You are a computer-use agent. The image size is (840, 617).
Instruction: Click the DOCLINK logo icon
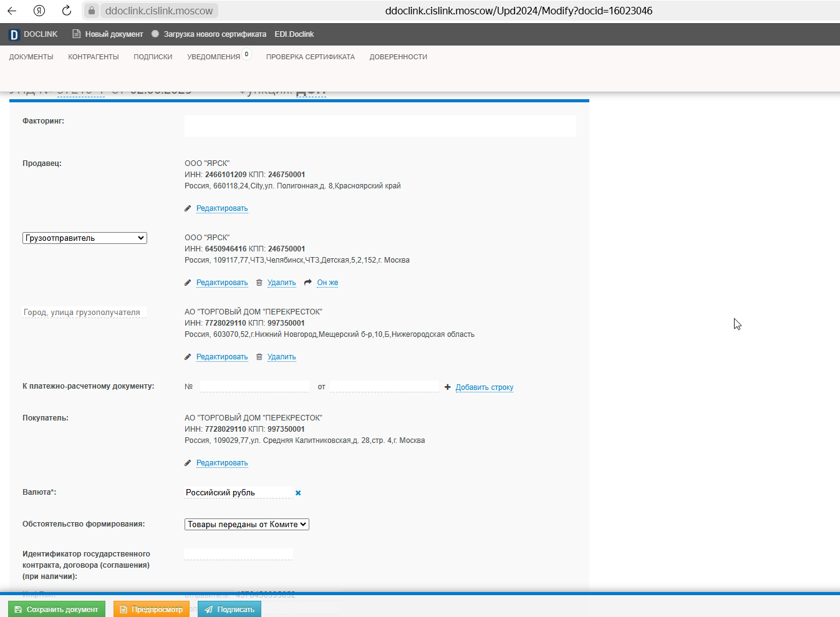click(14, 35)
